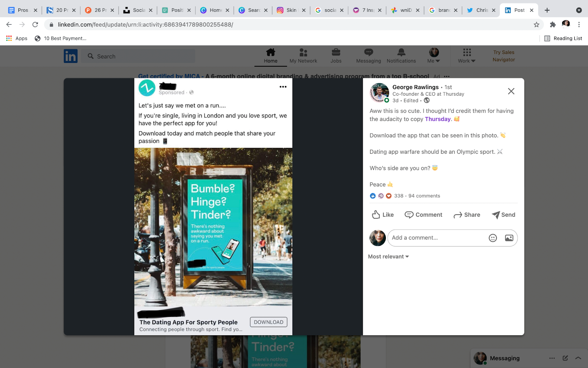Open Messaging overlay panel title
The image size is (588, 368).
[505, 358]
